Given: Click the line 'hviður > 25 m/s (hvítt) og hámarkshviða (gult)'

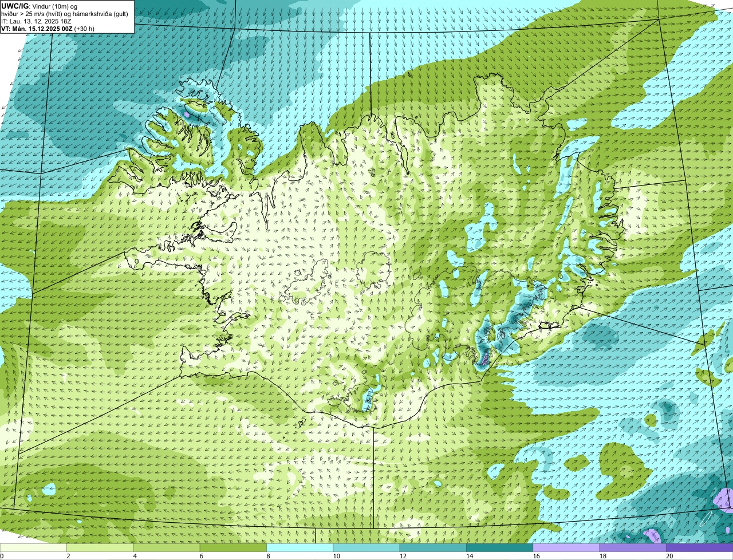Looking at the screenshot, I should coord(65,13).
